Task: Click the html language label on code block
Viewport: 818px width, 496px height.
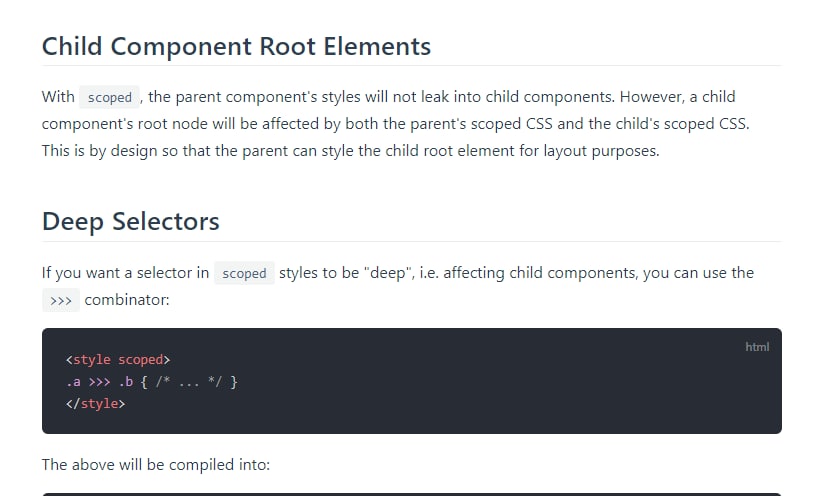Action: point(757,347)
